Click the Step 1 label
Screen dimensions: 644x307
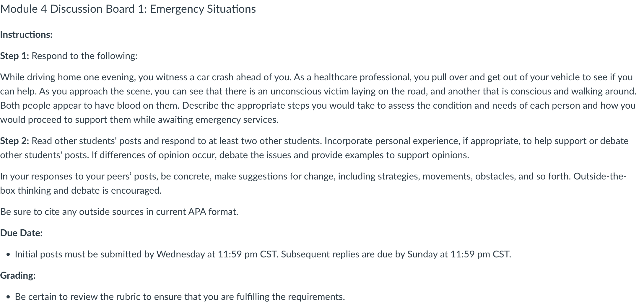coord(14,56)
